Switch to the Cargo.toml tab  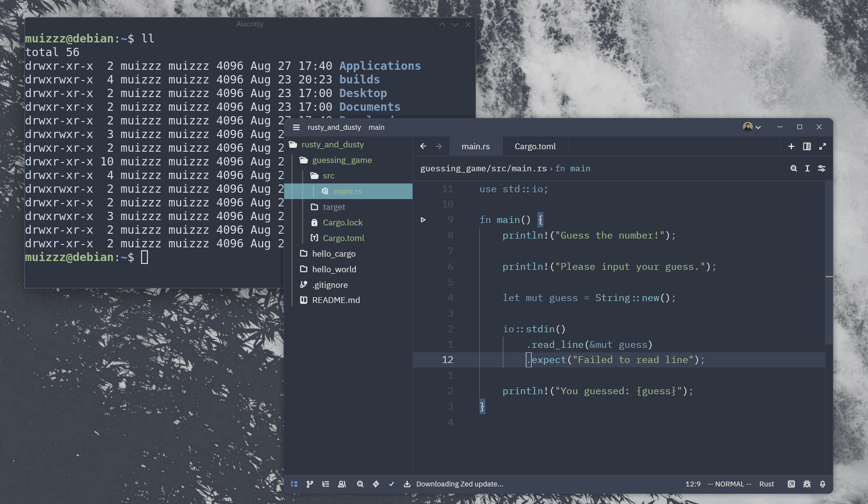pyautogui.click(x=535, y=146)
